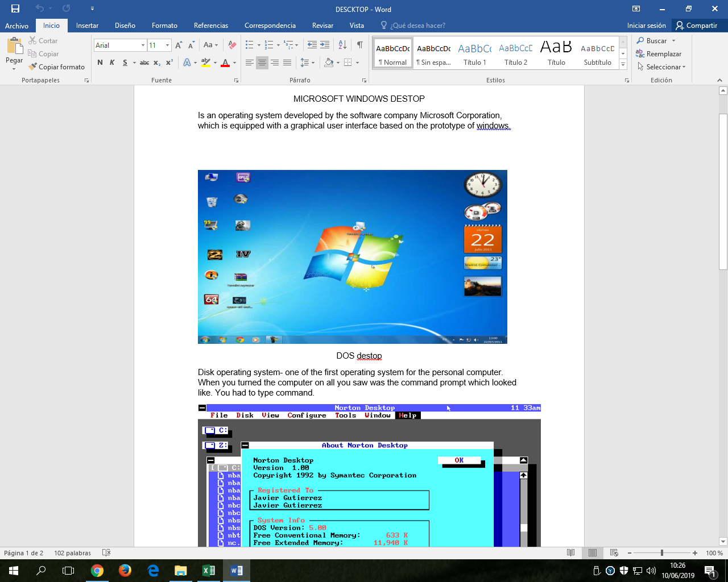This screenshot has height=582, width=728.
Task: Open the font size dropdown showing 11
Action: click(167, 45)
